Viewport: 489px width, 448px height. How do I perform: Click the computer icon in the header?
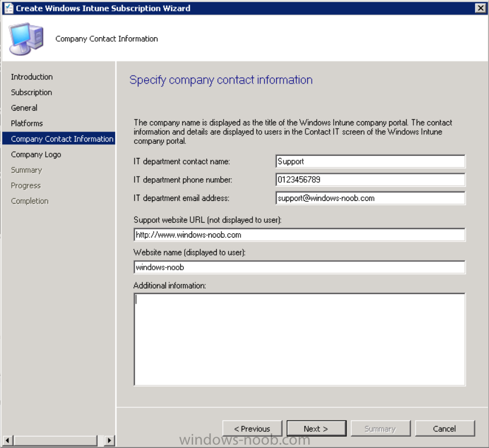click(26, 39)
